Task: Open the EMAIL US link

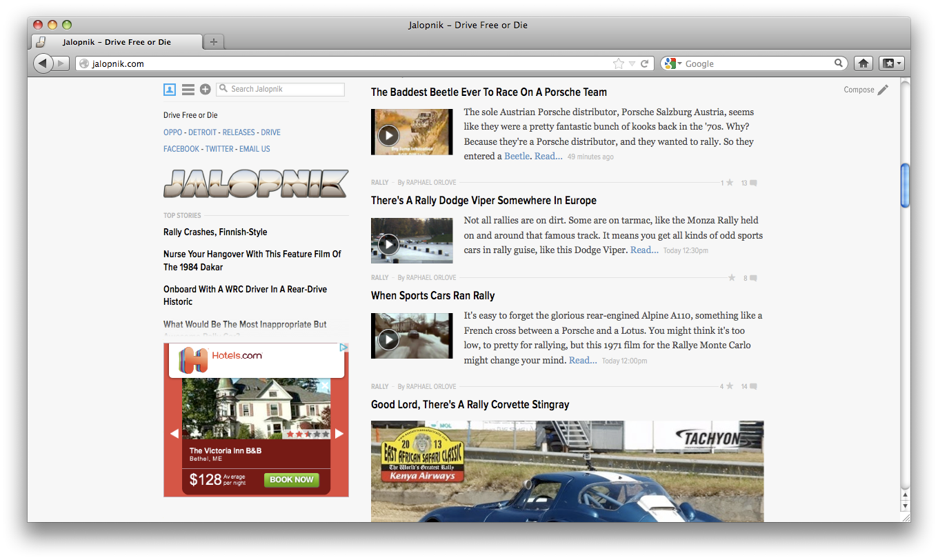Action: tap(255, 149)
